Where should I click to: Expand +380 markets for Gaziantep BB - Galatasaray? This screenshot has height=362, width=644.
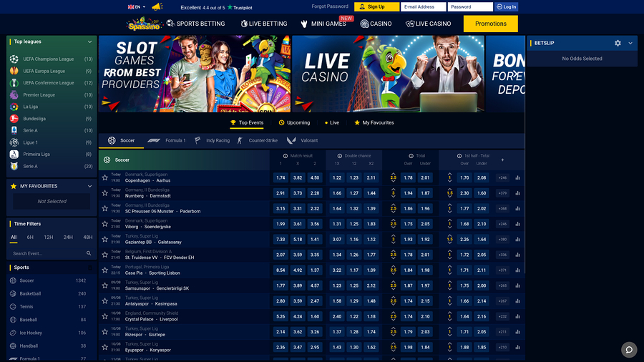coord(502,239)
